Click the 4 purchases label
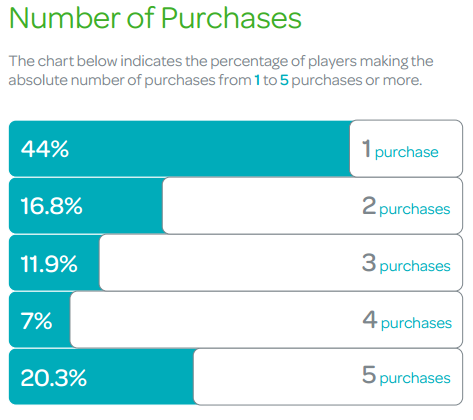473x420 pixels. 407,320
